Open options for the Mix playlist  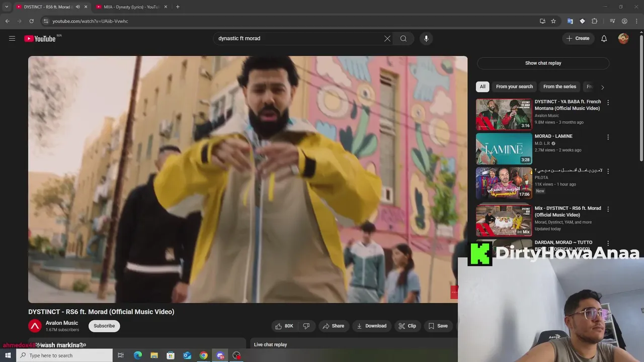pyautogui.click(x=608, y=209)
